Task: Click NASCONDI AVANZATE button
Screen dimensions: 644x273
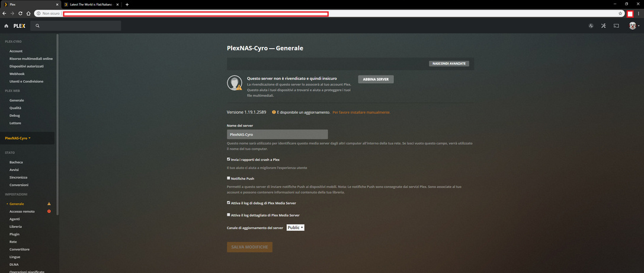Action: tap(449, 64)
